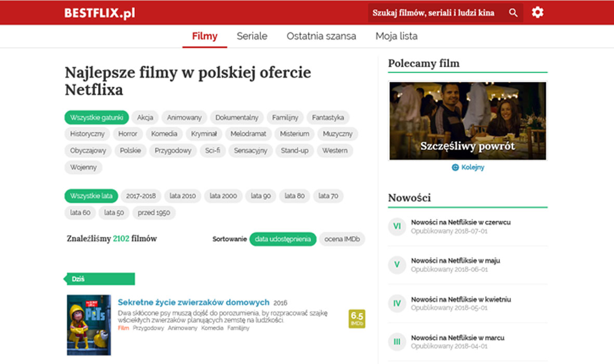
Task: Click the search field for films
Action: pos(434,13)
